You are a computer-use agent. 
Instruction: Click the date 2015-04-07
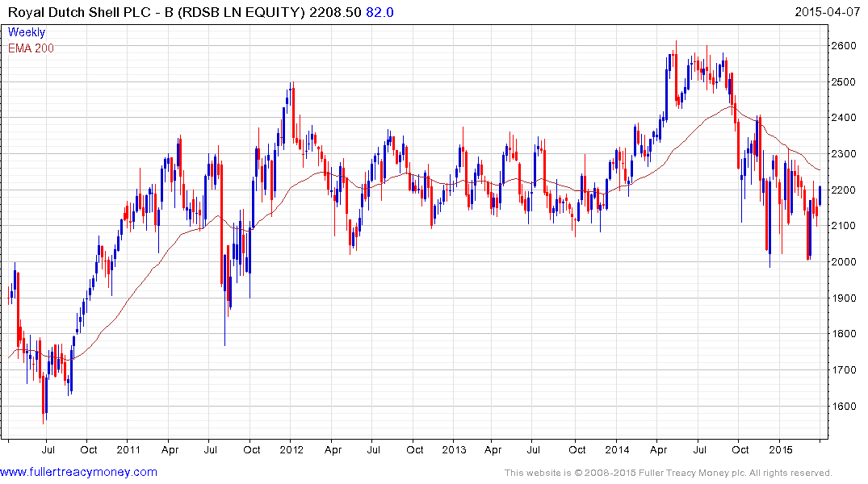(x=827, y=12)
